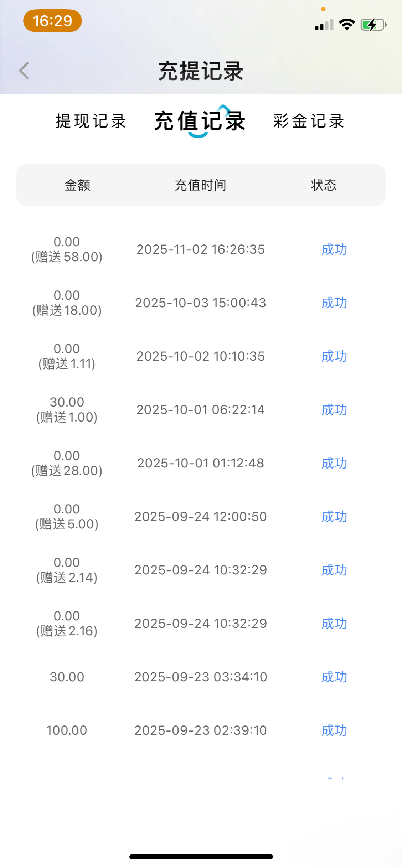
Task: Tap 成功 status for 2025-10-03 record
Action: click(x=334, y=303)
